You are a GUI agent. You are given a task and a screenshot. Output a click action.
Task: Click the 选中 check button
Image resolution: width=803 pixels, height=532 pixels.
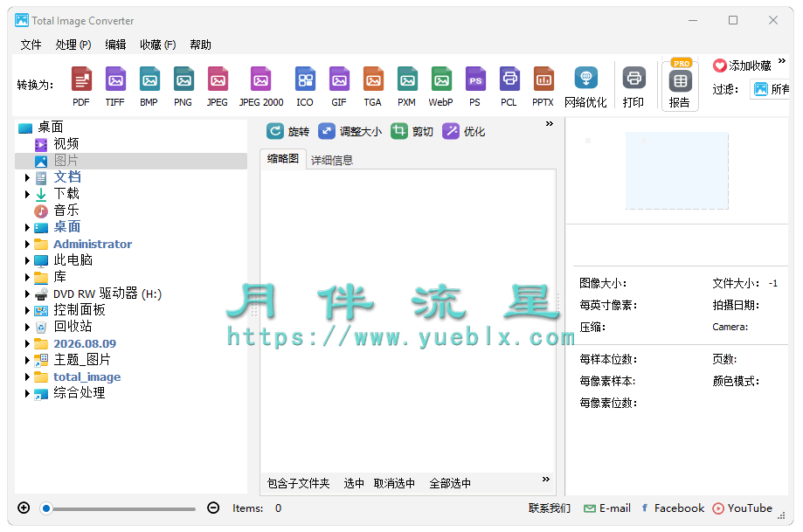pyautogui.click(x=354, y=483)
